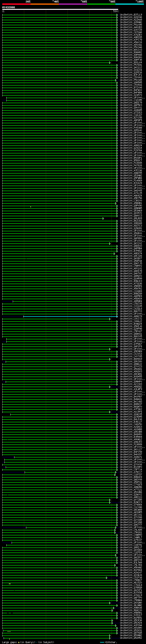
Task: Open hit UniRef100_A4GXB3
Action: click(131, 27)
